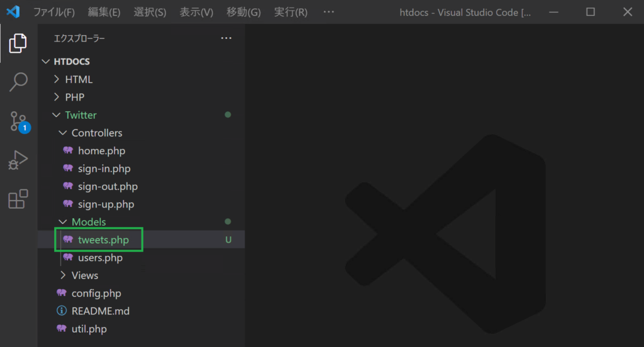This screenshot has height=347, width=644.
Task: Click the エクスプローラー panel title
Action: tap(79, 38)
